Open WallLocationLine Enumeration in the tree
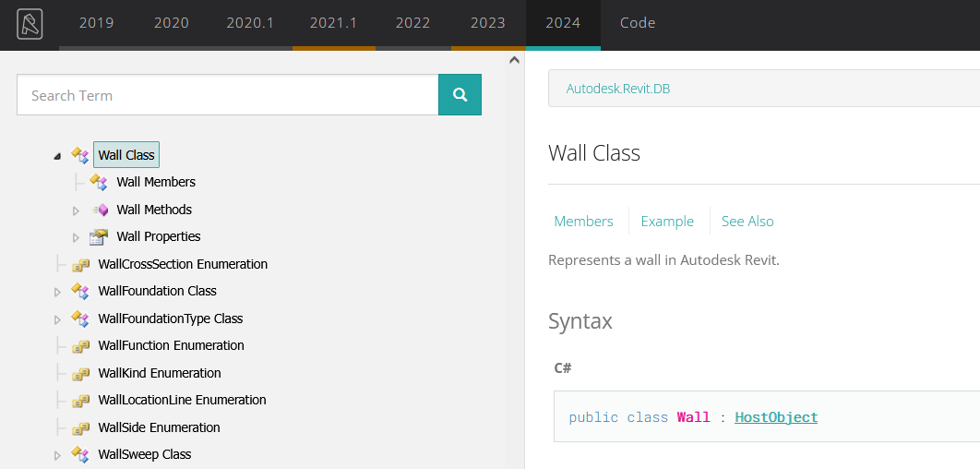Viewport: 980px width, 469px height. click(182, 400)
